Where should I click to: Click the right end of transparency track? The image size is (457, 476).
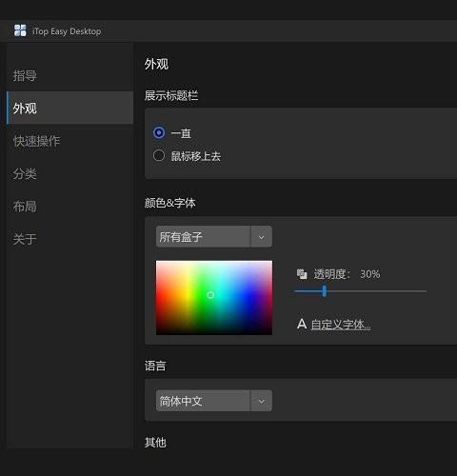425,290
